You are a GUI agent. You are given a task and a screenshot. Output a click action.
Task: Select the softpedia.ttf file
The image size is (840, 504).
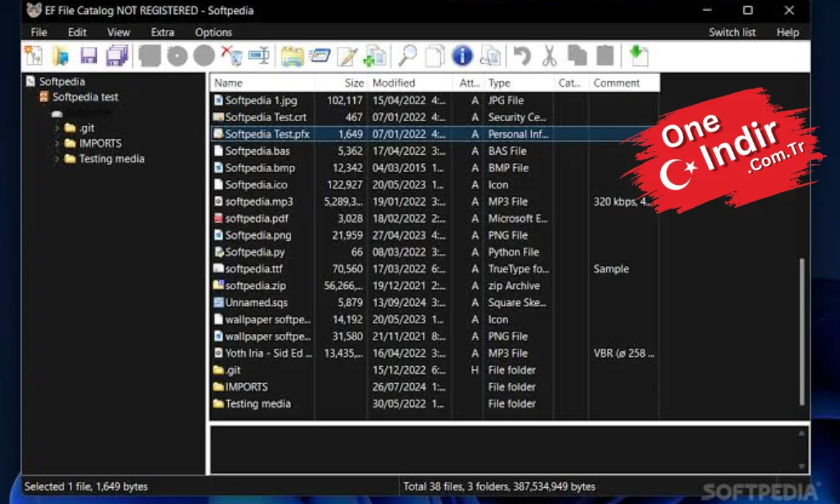(434, 269)
